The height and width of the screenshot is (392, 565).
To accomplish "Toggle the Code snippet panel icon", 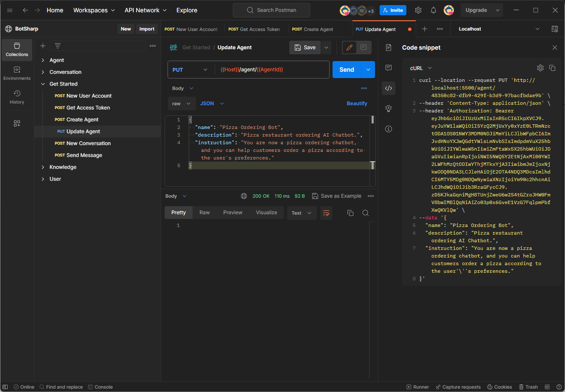I will (389, 88).
